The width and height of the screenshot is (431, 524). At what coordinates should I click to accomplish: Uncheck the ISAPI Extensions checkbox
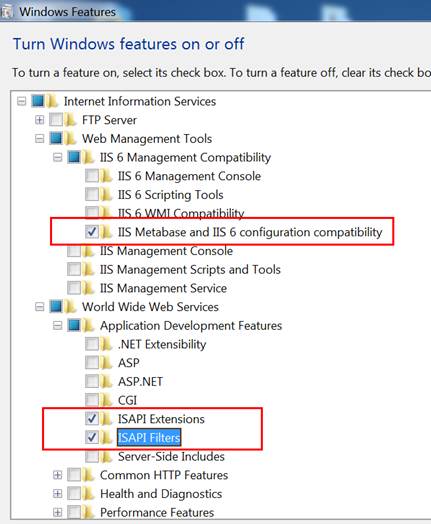92,419
